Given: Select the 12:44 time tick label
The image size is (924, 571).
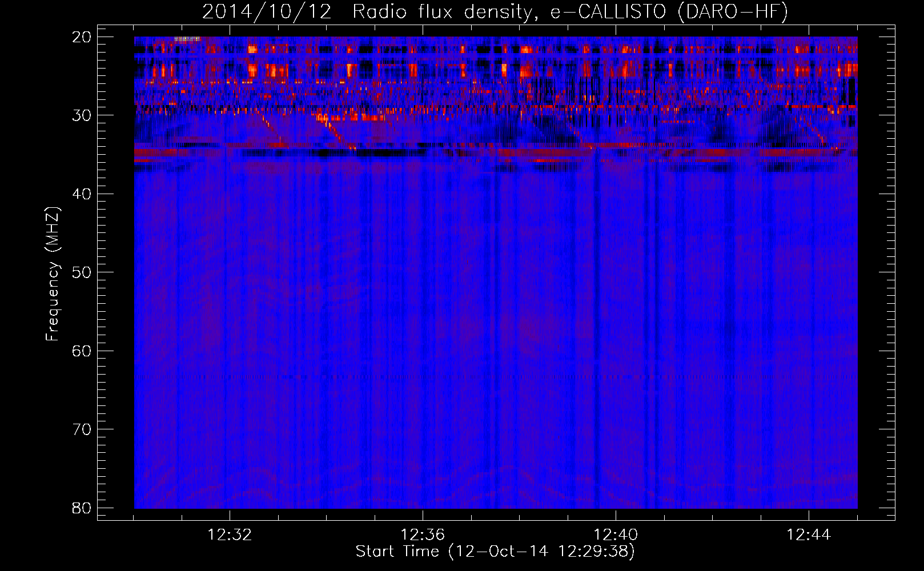Looking at the screenshot, I should click(x=809, y=535).
